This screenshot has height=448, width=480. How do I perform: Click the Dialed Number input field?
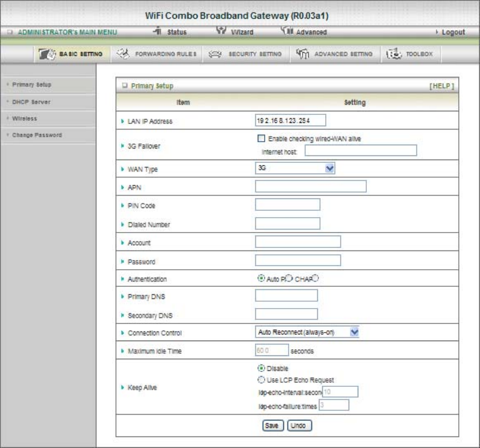[x=288, y=223]
